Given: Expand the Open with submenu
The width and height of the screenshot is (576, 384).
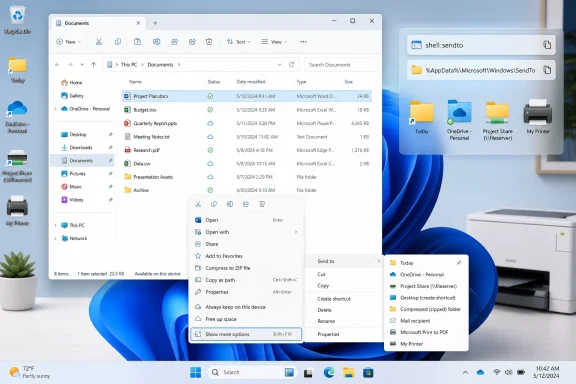Looking at the screenshot, I should click(246, 232).
